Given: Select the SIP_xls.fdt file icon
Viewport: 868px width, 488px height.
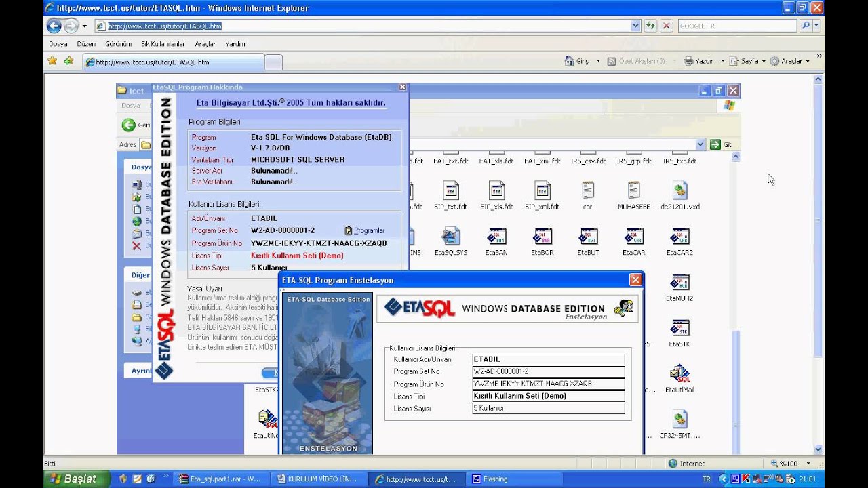Looking at the screenshot, I should pyautogui.click(x=496, y=190).
